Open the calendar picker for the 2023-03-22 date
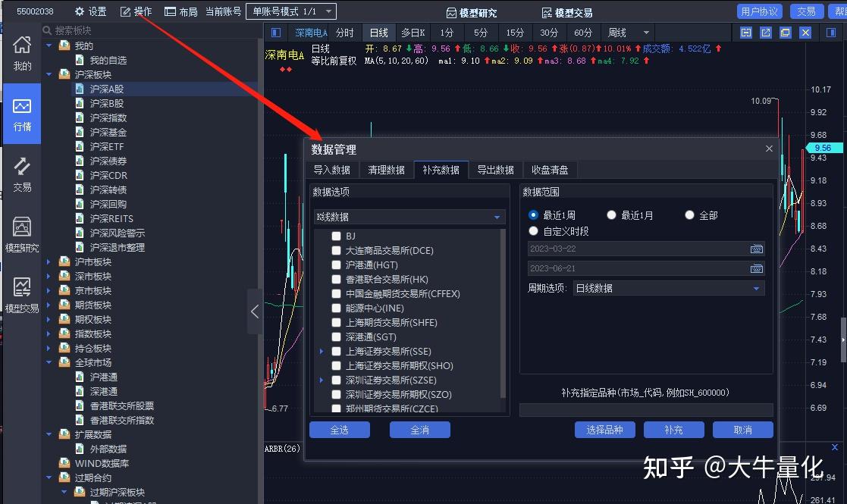 coord(756,249)
